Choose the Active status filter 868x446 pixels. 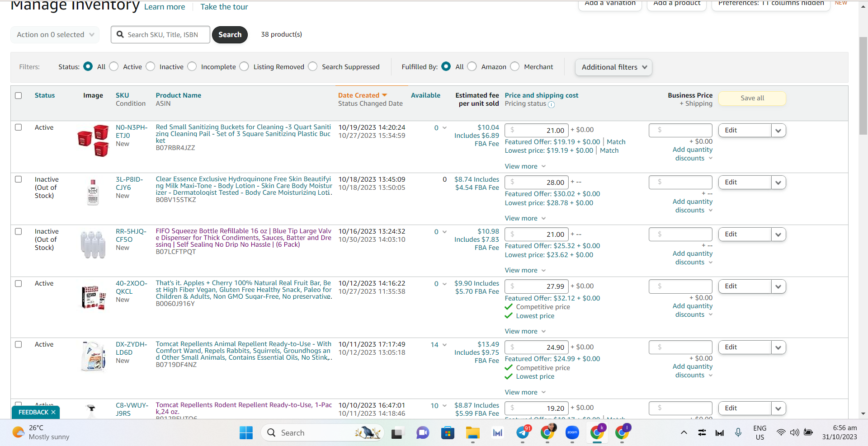point(114,66)
